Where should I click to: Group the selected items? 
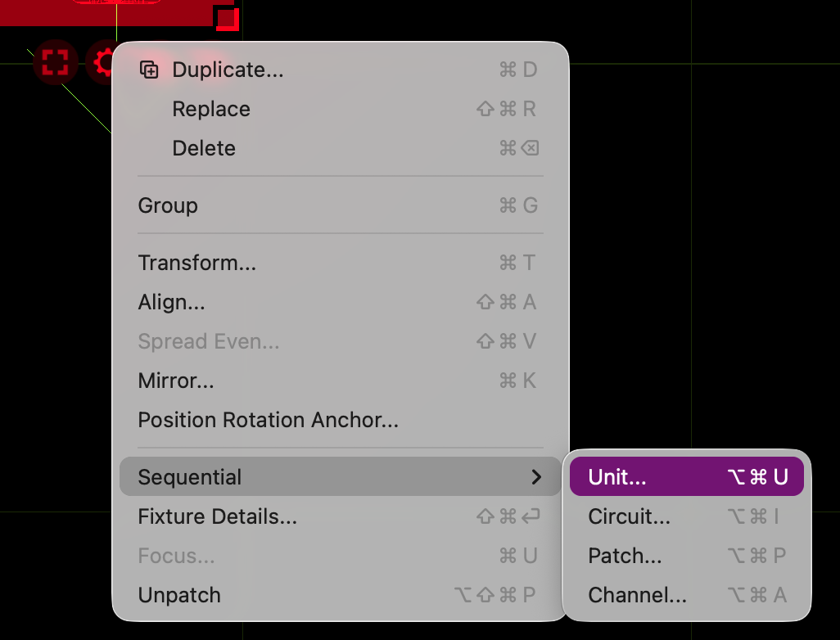pyautogui.click(x=168, y=205)
